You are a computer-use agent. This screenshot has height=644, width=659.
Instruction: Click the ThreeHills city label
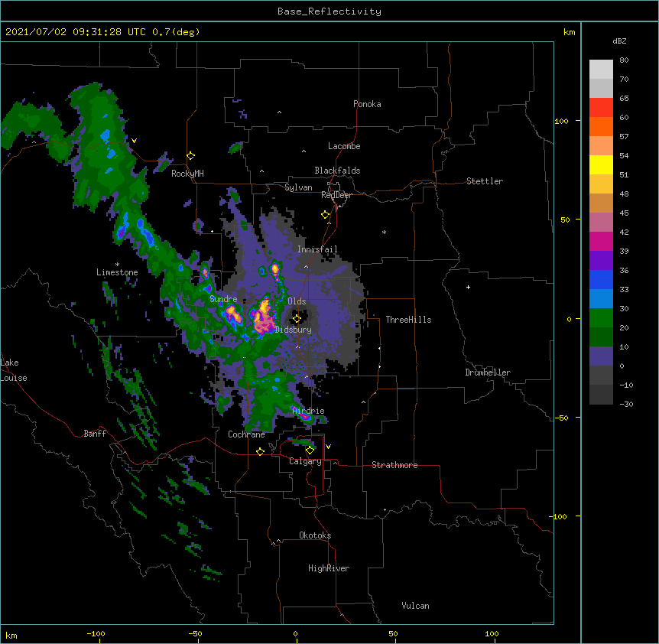[x=408, y=320]
